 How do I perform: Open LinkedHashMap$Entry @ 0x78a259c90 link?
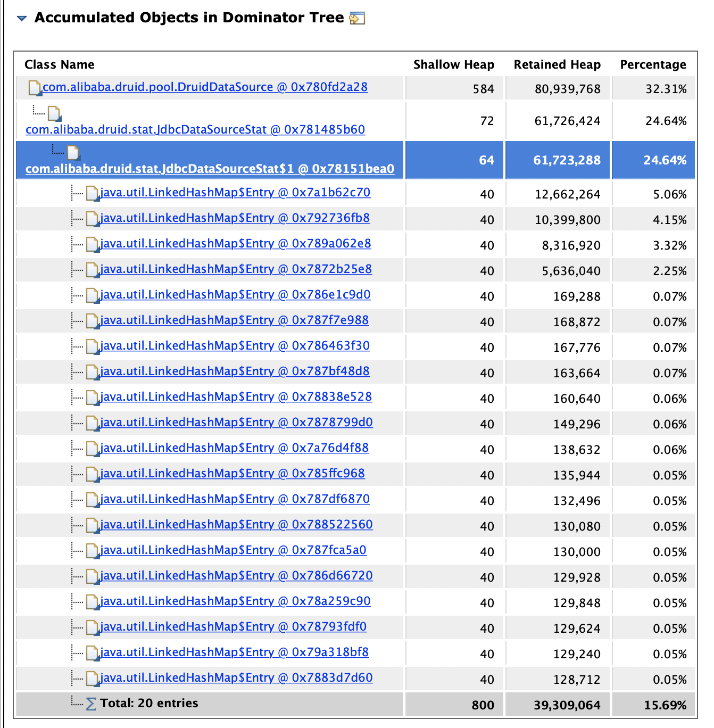pyautogui.click(x=235, y=601)
